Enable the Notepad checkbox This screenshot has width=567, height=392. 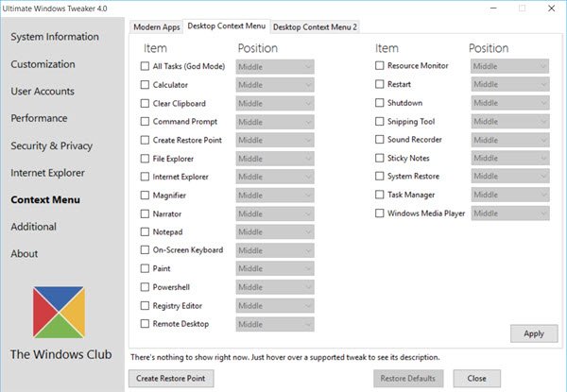(145, 231)
